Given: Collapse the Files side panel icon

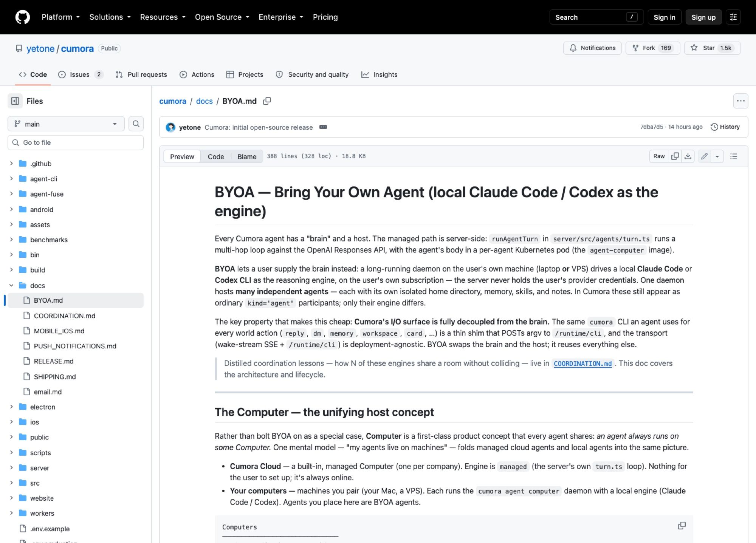Looking at the screenshot, I should pos(15,101).
